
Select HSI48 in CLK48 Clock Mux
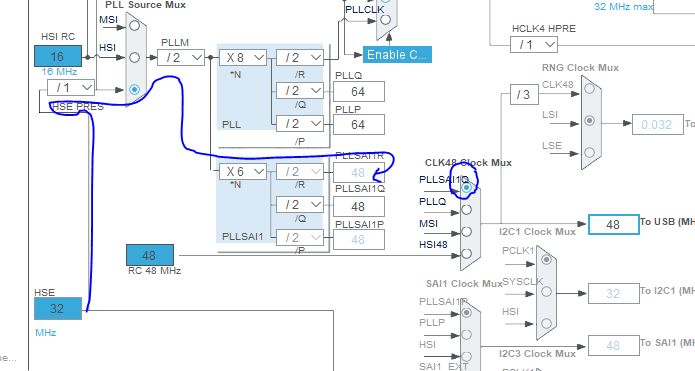click(466, 254)
